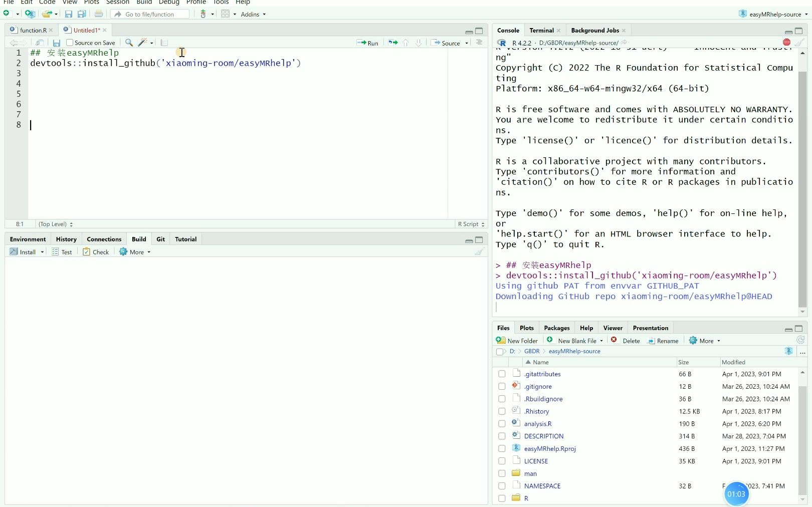The height and width of the screenshot is (507, 812).
Task: Open the analysis.R file link
Action: [x=538, y=424]
